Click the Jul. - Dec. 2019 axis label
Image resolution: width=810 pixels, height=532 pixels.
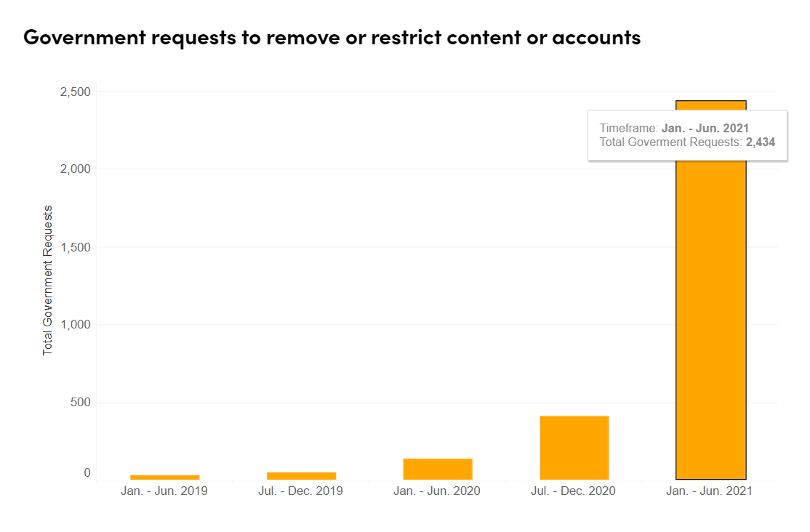(x=300, y=491)
